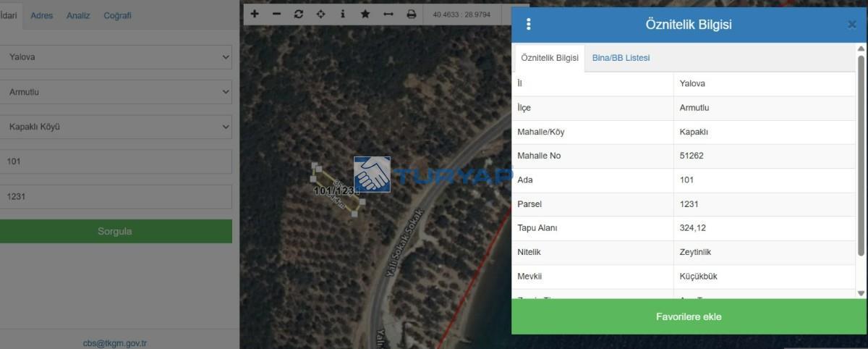The image size is (868, 349).
Task: Select the measure distance arrow icon
Action: click(388, 14)
